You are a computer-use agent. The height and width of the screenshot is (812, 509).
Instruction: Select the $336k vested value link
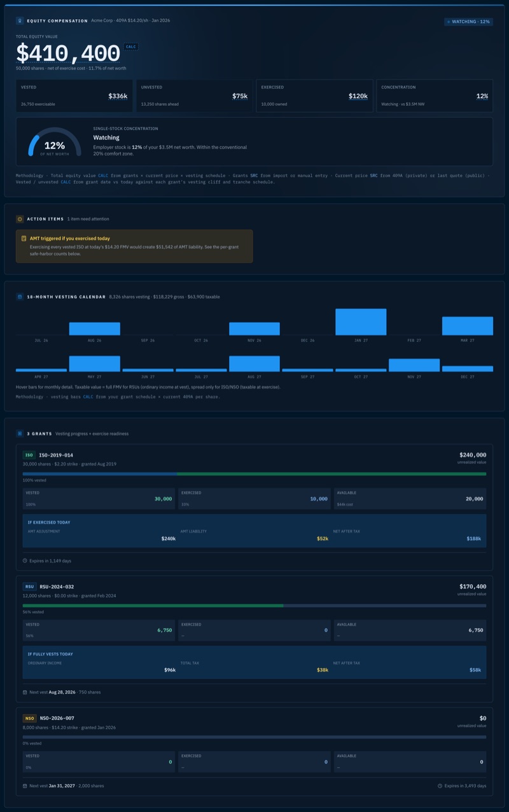[x=118, y=96]
